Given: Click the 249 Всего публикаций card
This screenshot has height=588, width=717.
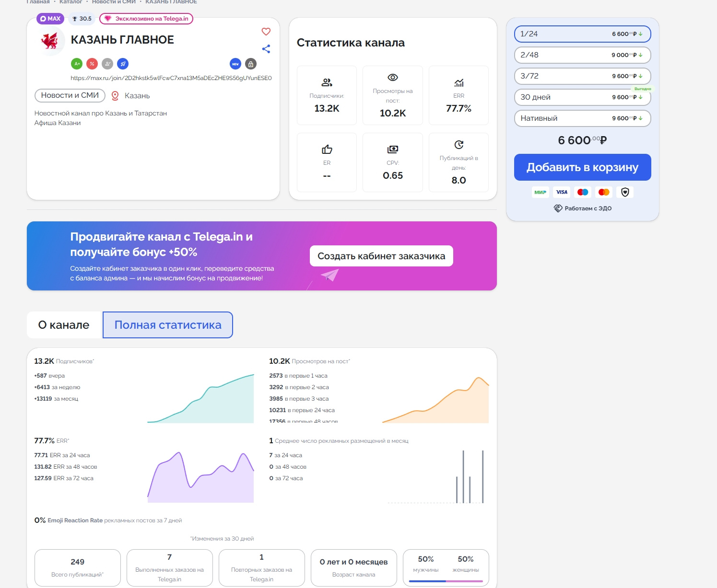Looking at the screenshot, I should pyautogui.click(x=78, y=567).
